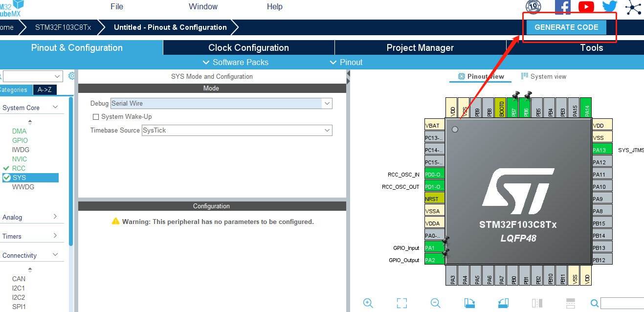
Task: Select pin PB12 on the chip
Action: [602, 260]
